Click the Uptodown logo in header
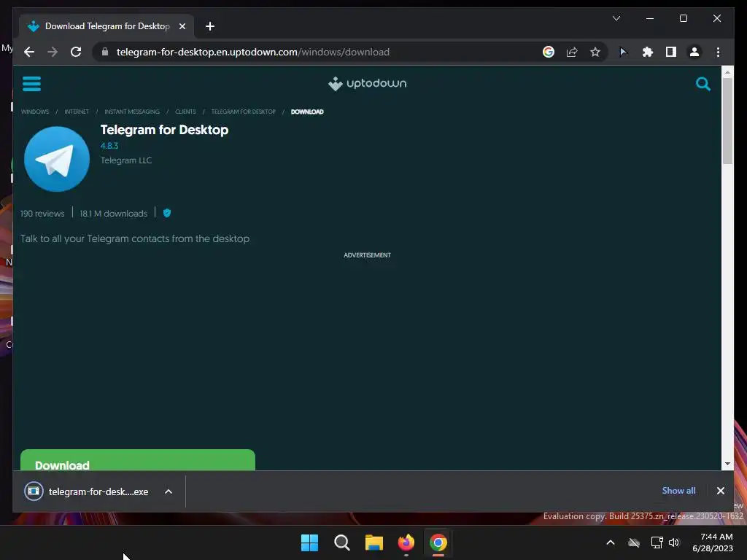The width and height of the screenshot is (747, 560). 367,84
